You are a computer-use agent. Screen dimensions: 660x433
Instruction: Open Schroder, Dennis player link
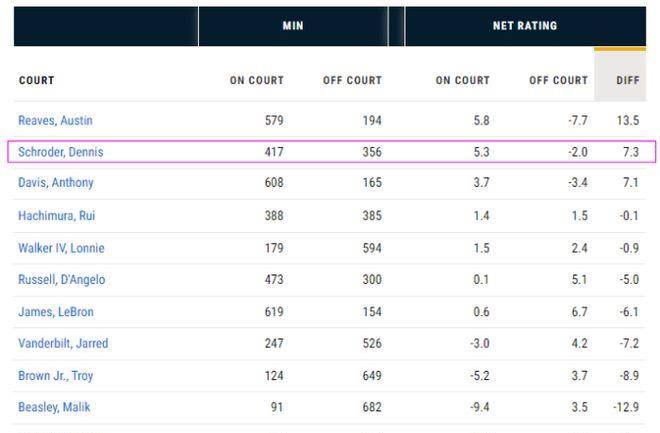60,152
